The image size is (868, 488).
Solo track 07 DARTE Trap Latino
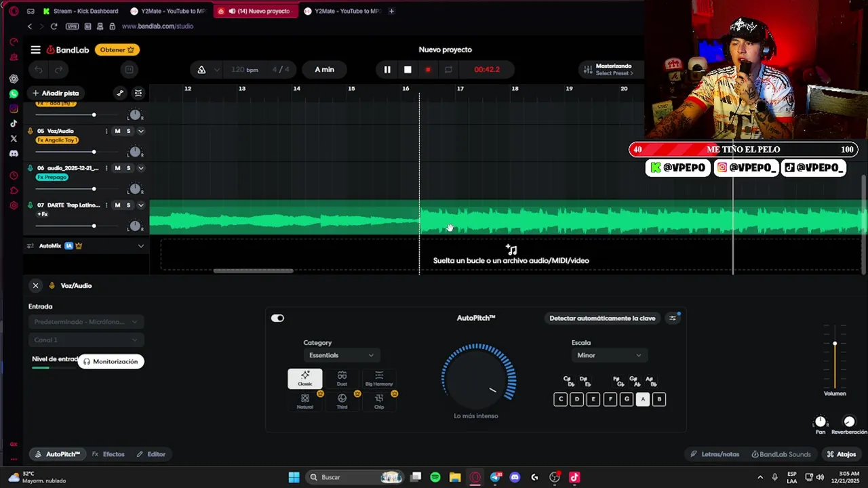[x=128, y=205]
